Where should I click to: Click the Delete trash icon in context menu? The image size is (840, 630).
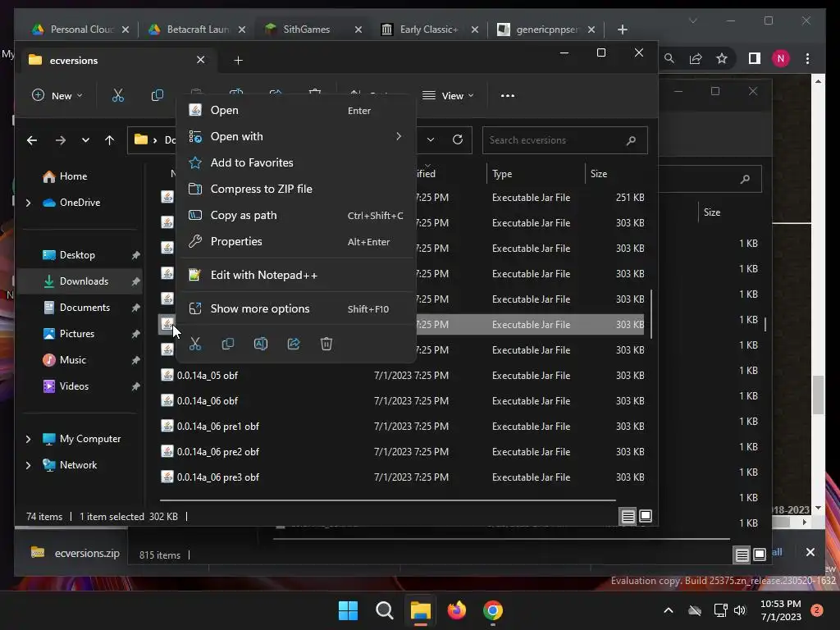pos(326,344)
